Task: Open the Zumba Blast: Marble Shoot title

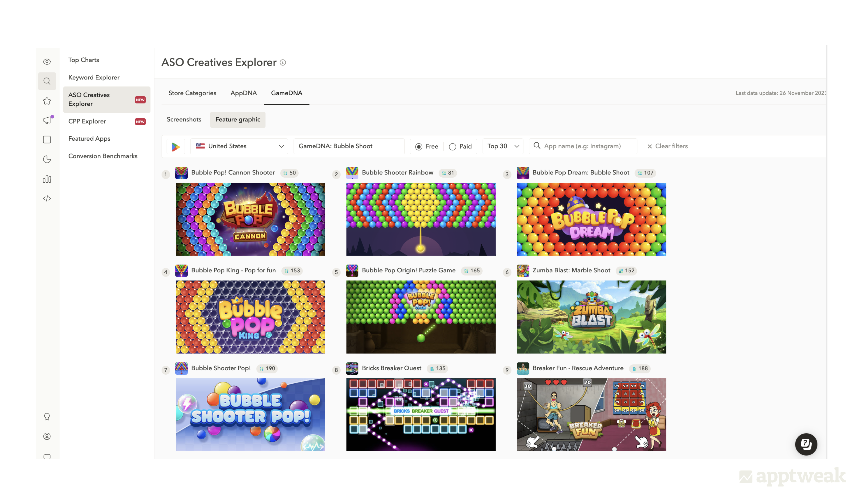Action: pyautogui.click(x=571, y=270)
